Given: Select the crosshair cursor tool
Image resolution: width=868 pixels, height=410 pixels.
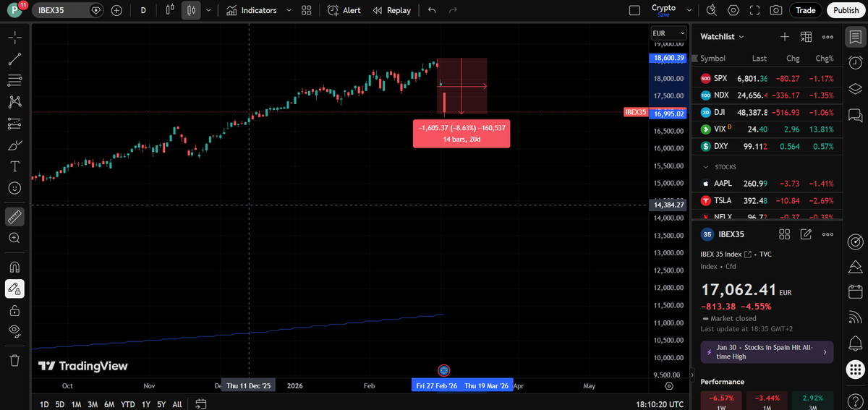Looking at the screenshot, I should coord(14,38).
